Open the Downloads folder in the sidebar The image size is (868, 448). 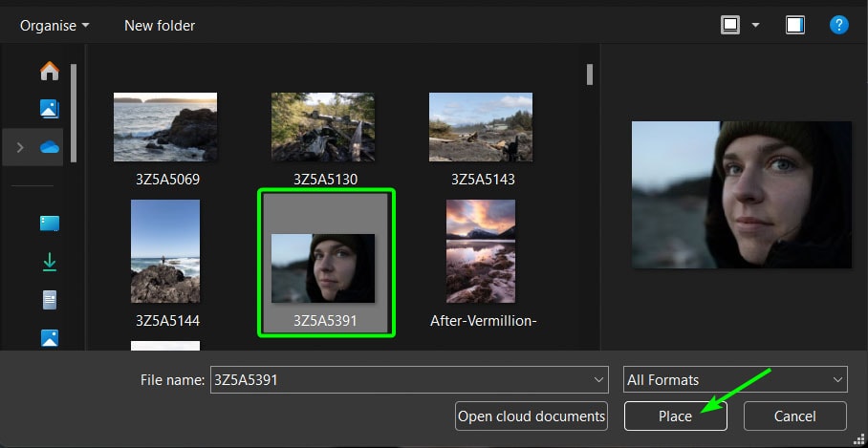pos(50,261)
